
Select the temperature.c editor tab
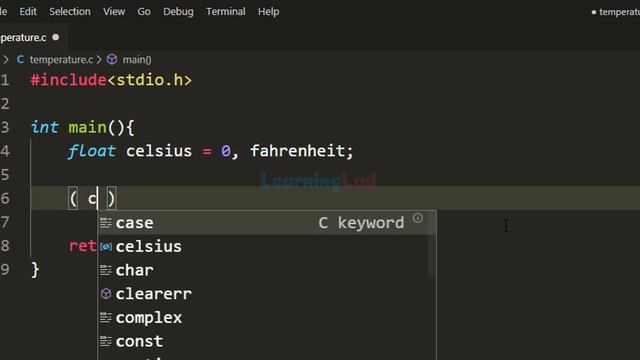tap(33, 38)
